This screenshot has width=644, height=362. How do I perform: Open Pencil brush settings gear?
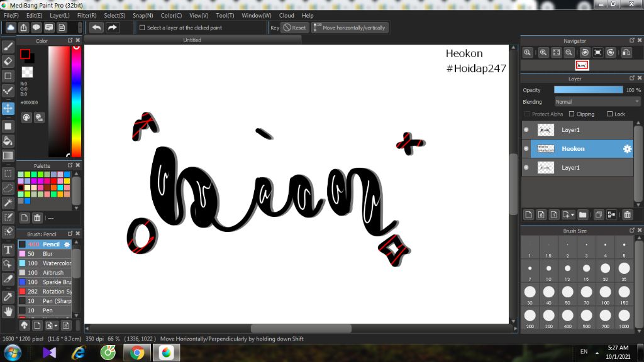tap(67, 244)
